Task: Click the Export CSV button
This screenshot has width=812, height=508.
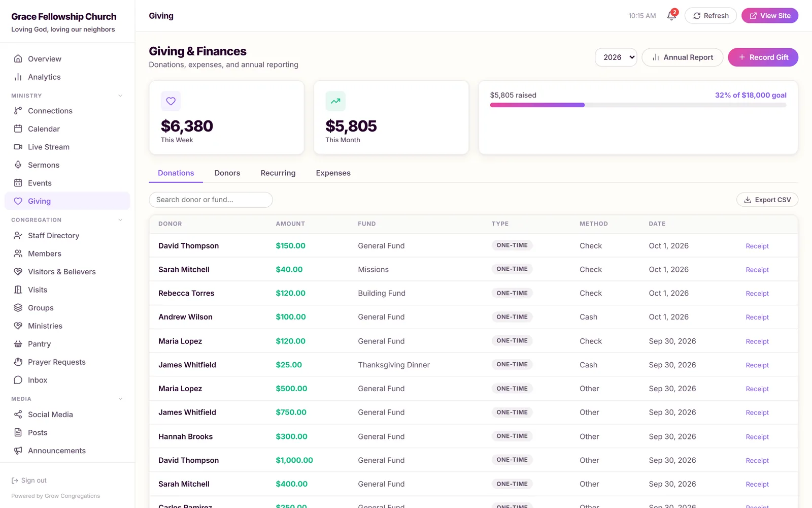Action: coord(767,200)
